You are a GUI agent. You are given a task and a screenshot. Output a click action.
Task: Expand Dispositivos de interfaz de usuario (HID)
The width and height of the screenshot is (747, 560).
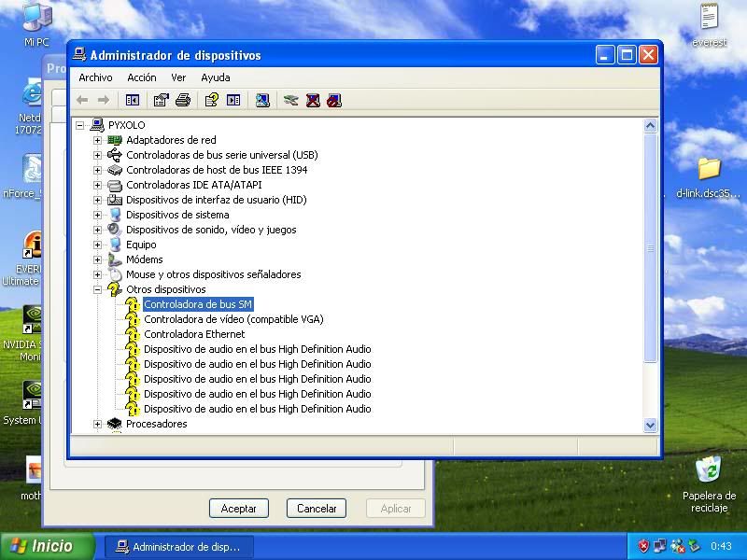pos(98,200)
